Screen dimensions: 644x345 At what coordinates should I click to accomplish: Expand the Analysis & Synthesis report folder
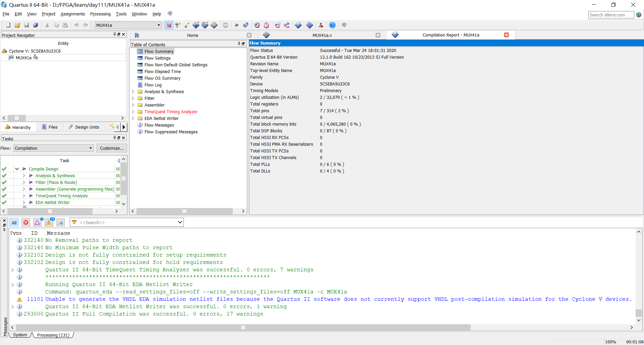133,91
